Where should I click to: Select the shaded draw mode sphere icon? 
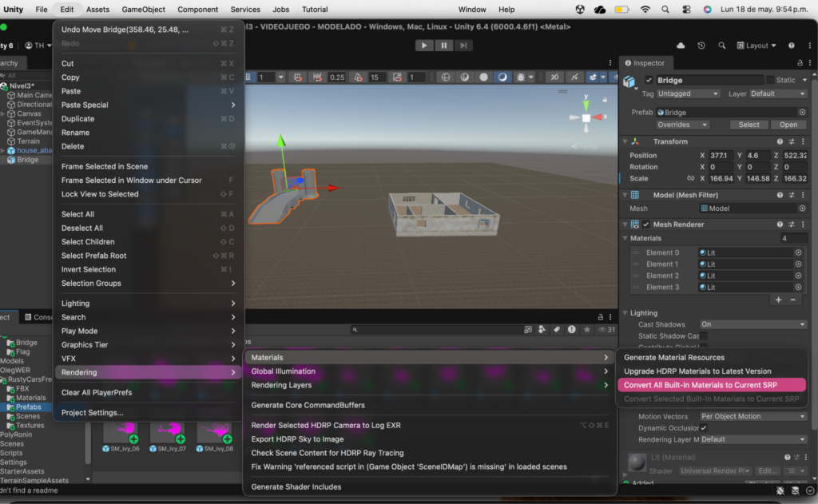(483, 77)
